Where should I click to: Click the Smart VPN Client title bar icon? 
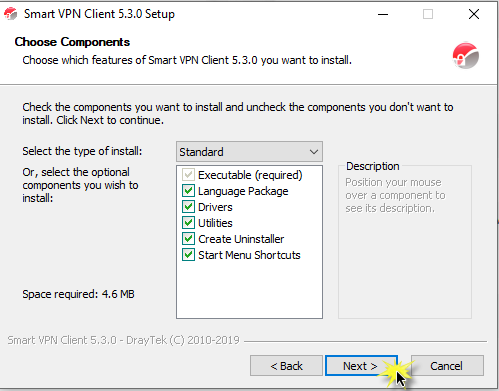tap(10, 14)
